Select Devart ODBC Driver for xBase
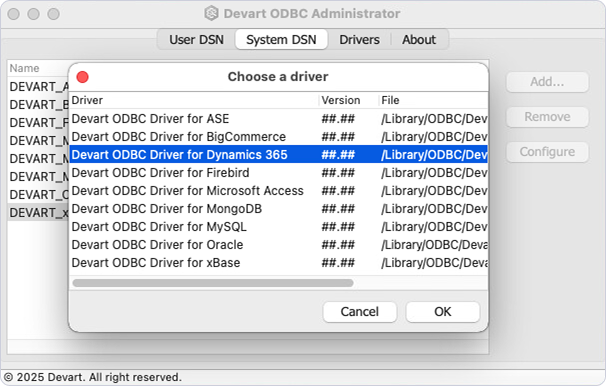The height and width of the screenshot is (386, 606). pos(278,263)
